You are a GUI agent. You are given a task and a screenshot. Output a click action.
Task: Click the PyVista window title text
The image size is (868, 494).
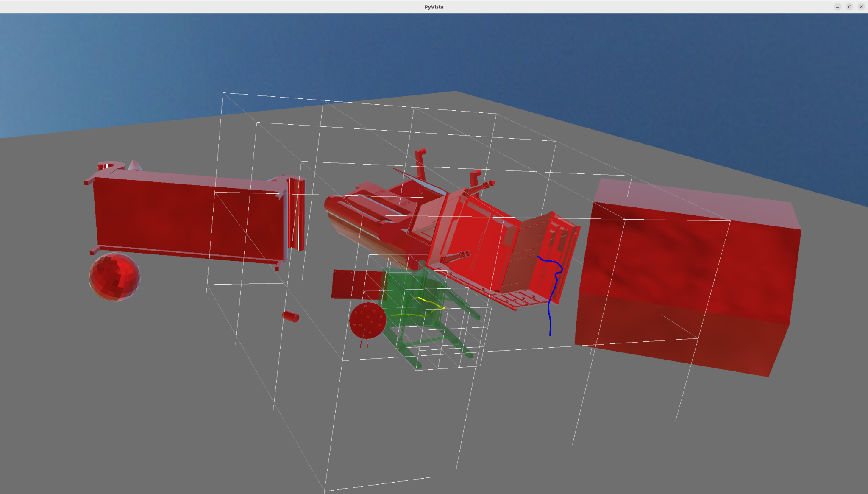[x=434, y=7]
